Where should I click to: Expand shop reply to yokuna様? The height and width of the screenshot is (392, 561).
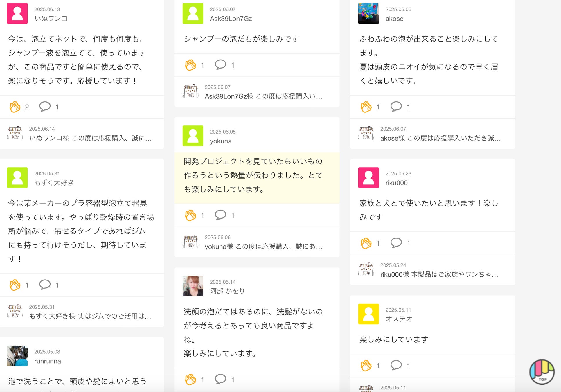[263, 247]
